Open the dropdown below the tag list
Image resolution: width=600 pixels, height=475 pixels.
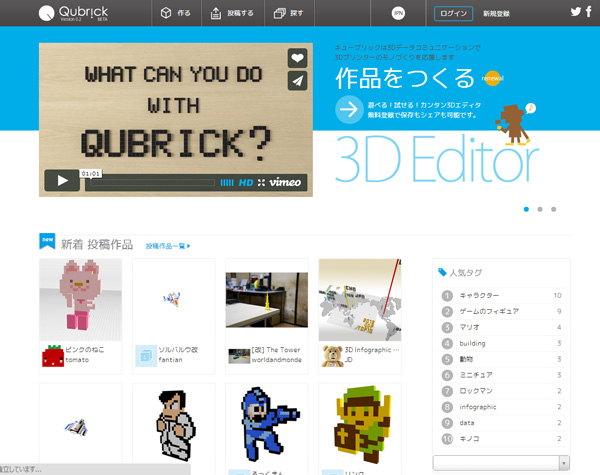pyautogui.click(x=501, y=462)
